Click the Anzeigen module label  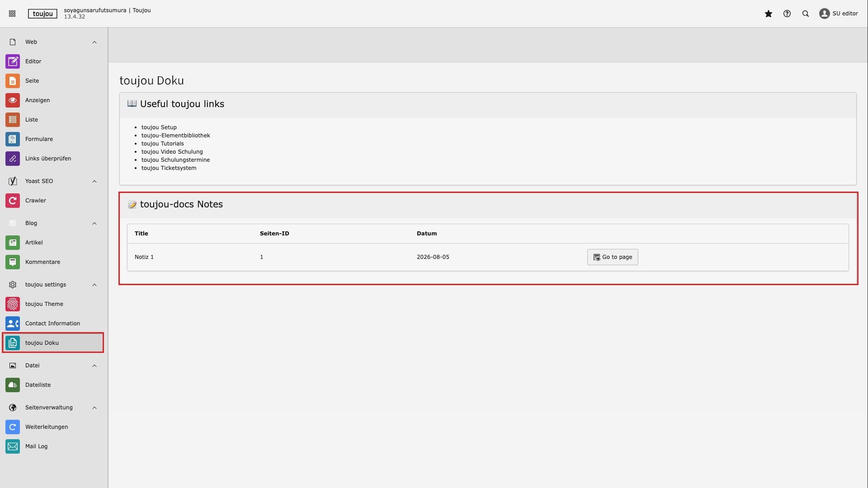click(38, 100)
